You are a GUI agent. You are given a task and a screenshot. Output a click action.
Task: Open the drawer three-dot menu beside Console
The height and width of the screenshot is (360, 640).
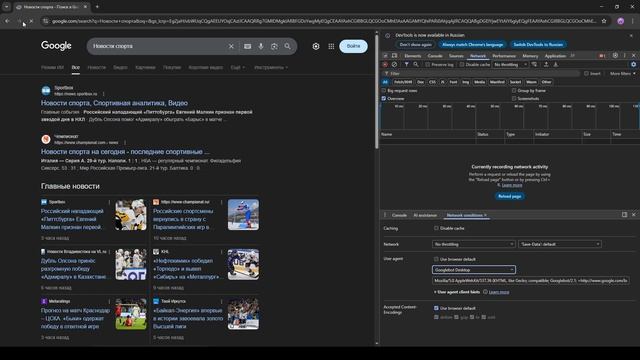click(x=384, y=215)
